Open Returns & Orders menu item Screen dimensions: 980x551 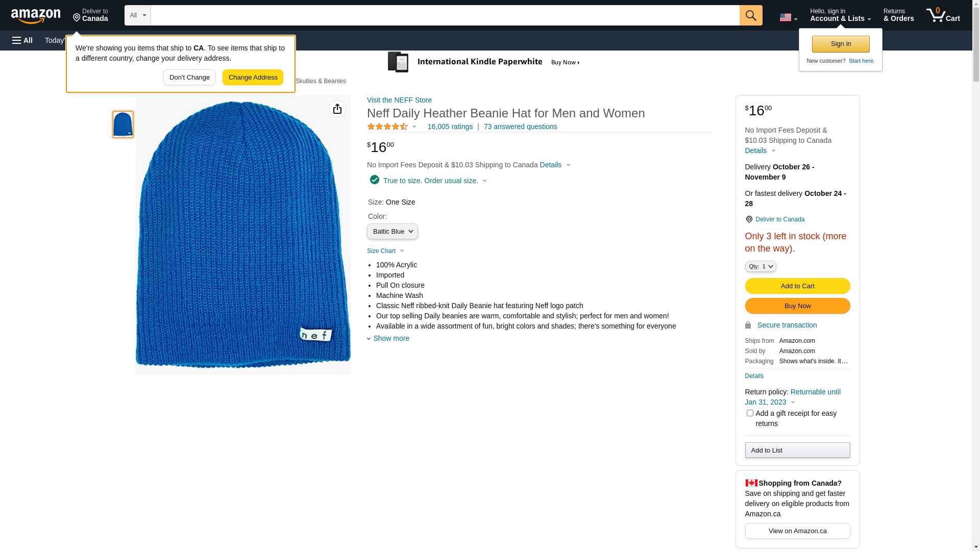point(898,15)
